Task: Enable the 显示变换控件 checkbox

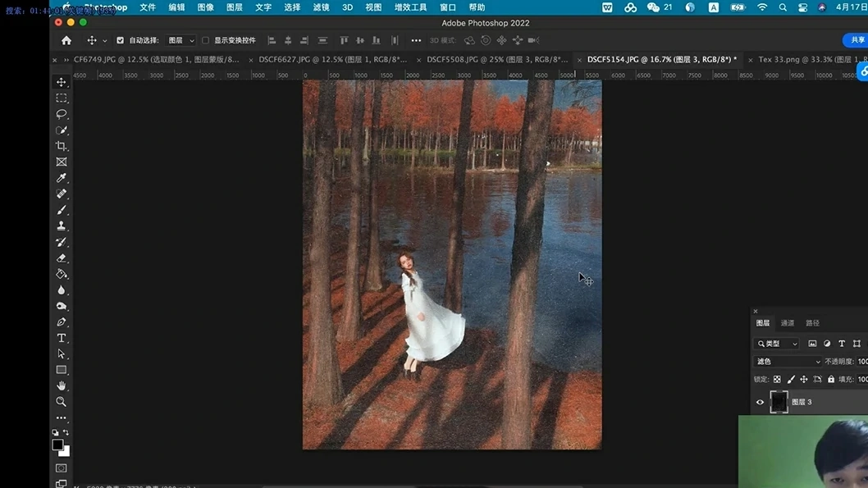Action: (x=205, y=40)
